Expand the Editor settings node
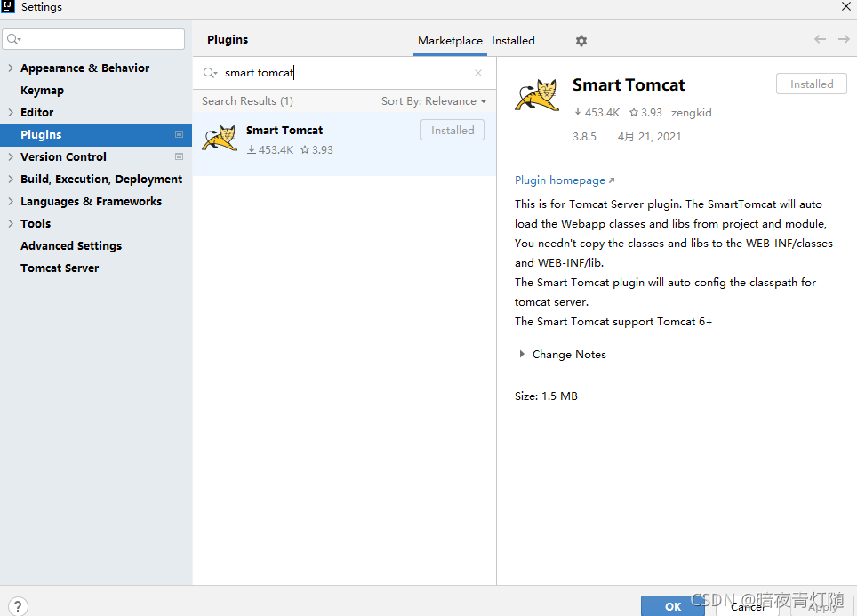857x616 pixels. [x=11, y=112]
